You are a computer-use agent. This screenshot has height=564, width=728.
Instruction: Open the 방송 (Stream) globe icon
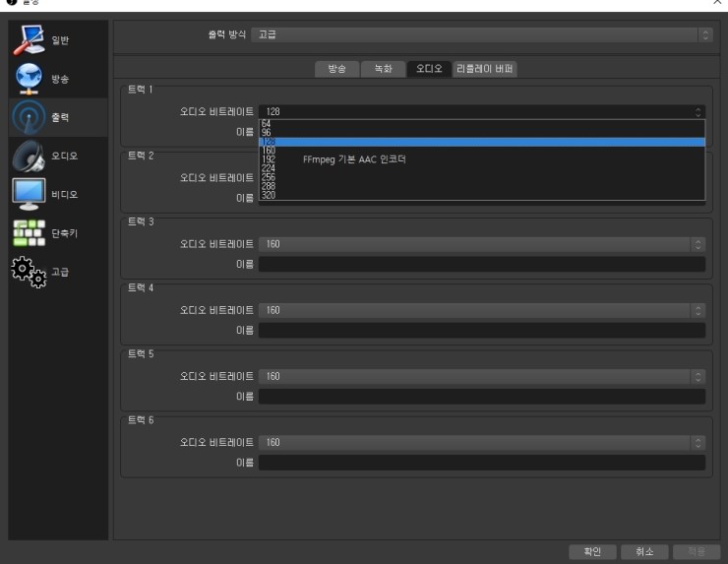click(x=29, y=79)
